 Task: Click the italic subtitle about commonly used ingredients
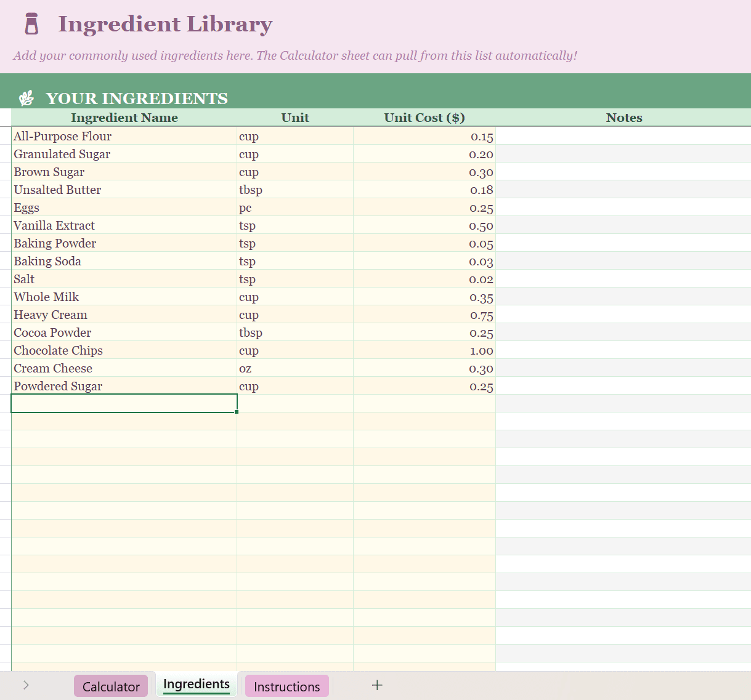tap(295, 55)
